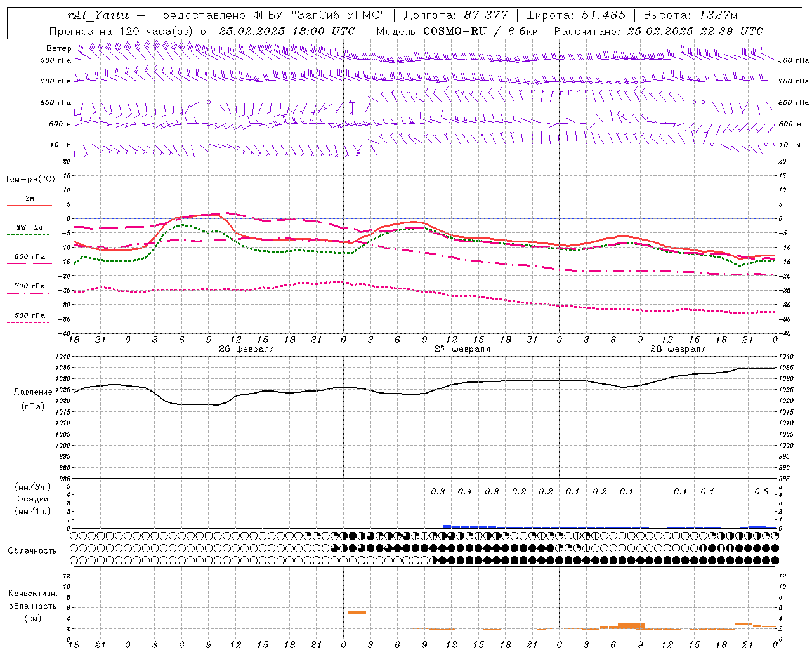Select the 700 гПа temperature legend entry
The image size is (812, 650).
click(x=29, y=286)
